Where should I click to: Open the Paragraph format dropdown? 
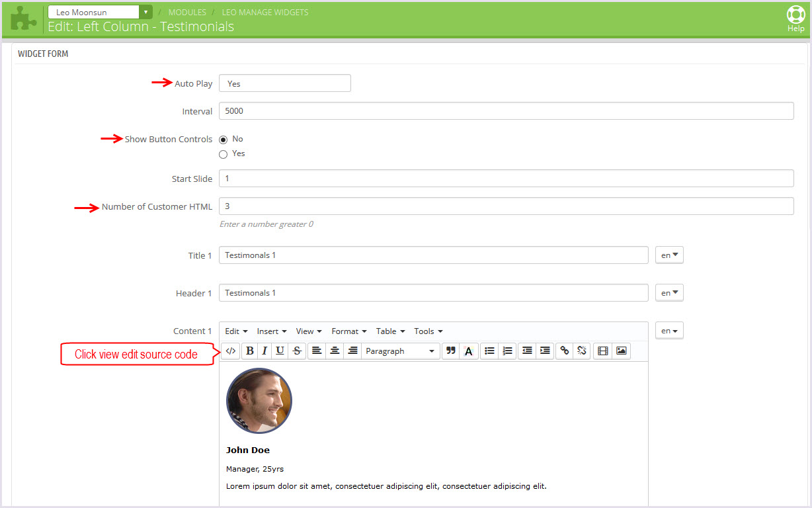pyautogui.click(x=401, y=351)
